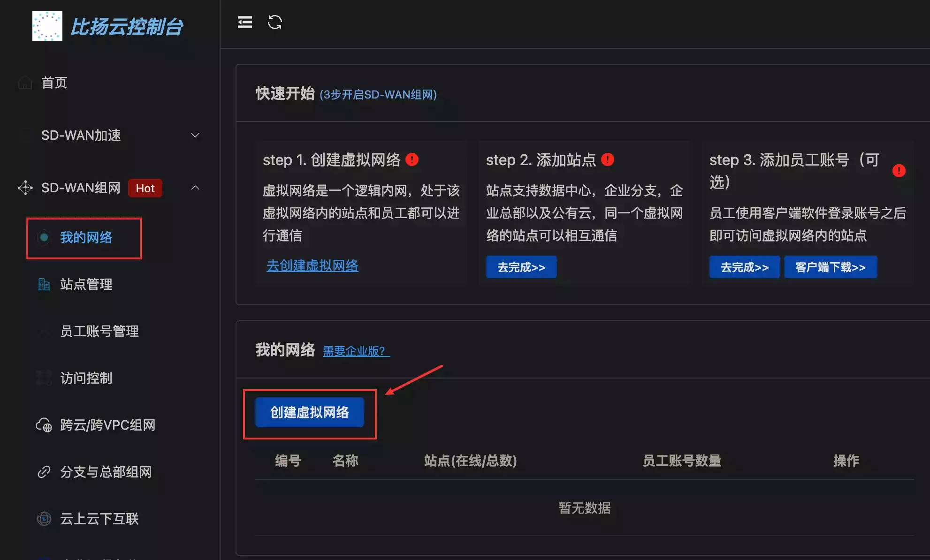Screen dimensions: 930x560
Task: Click the red alert icon beside step 3
Action: 899,171
